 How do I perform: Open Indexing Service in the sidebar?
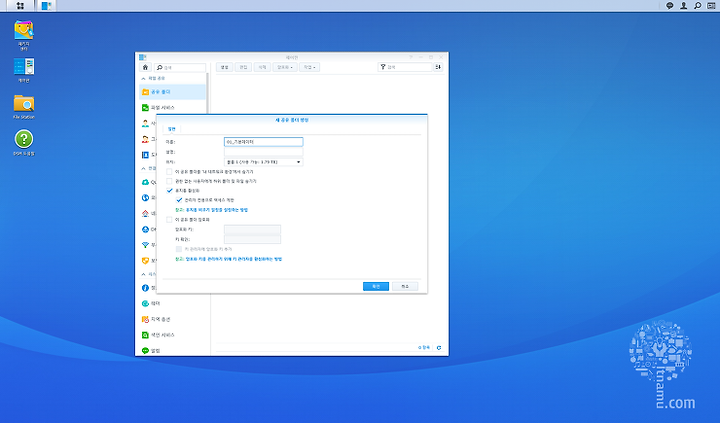tap(172, 335)
